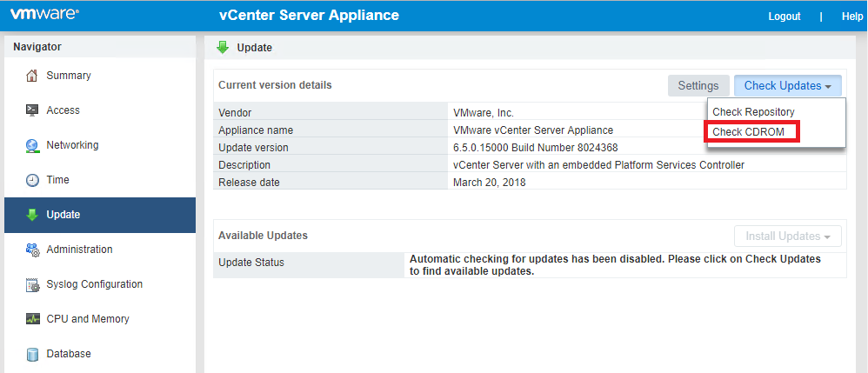Image resolution: width=868 pixels, height=373 pixels.
Task: Click the embedded Platform Services Controller description
Action: coord(598,165)
